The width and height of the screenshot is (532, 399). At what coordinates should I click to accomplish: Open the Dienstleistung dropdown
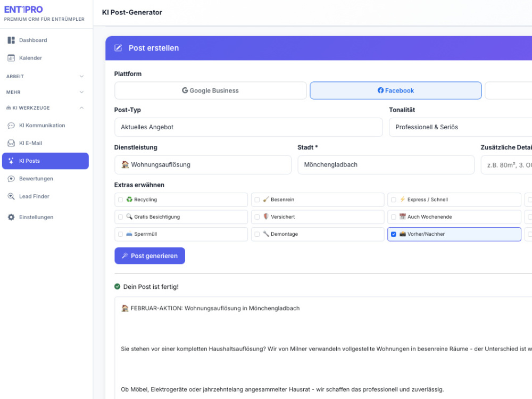coord(203,165)
